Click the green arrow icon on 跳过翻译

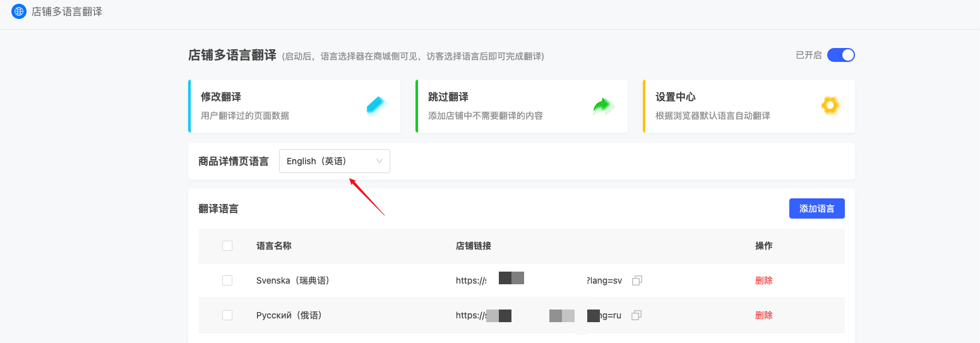[x=604, y=105]
